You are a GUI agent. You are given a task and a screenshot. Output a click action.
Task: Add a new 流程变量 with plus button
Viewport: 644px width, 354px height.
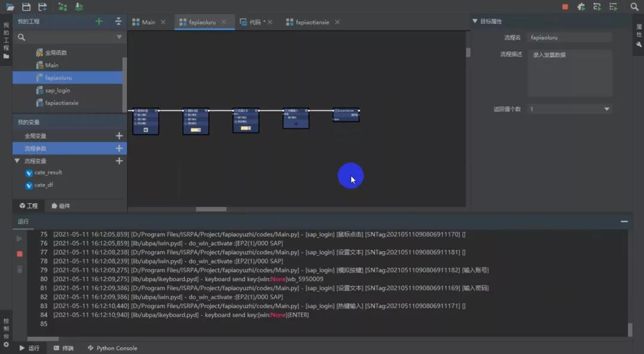[119, 161]
